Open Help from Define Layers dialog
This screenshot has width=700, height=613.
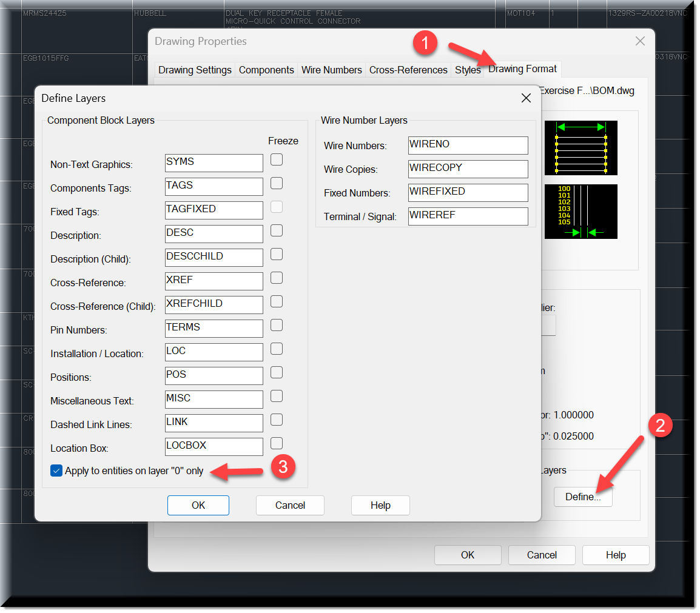point(380,505)
